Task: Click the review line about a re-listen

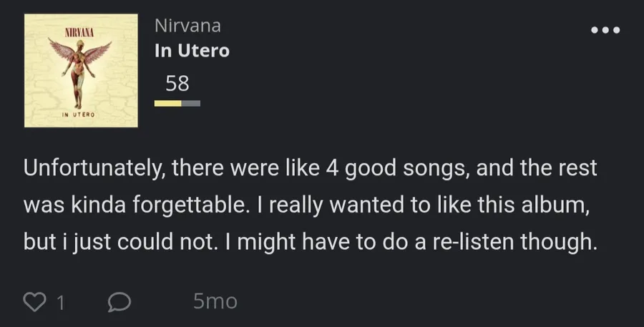Action: tap(310, 242)
